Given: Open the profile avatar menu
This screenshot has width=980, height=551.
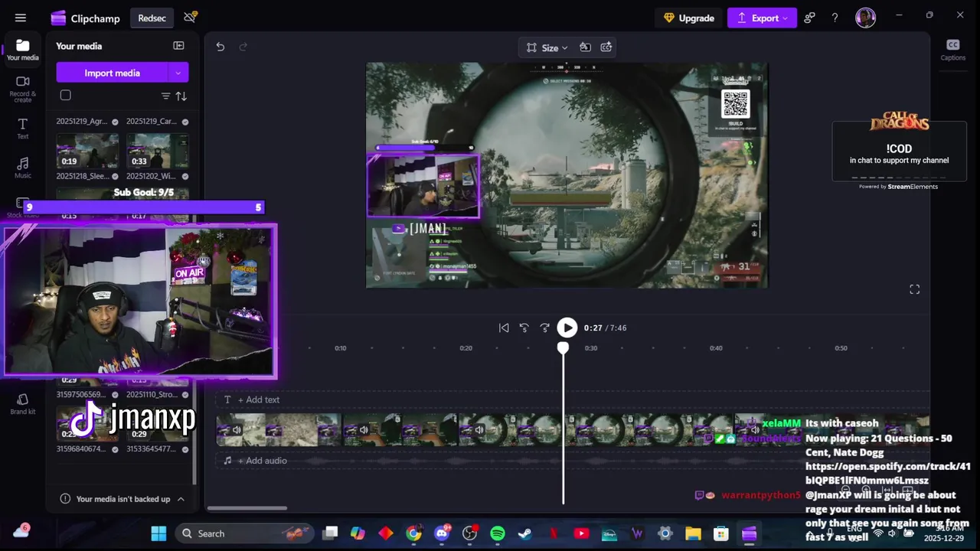Looking at the screenshot, I should (866, 18).
